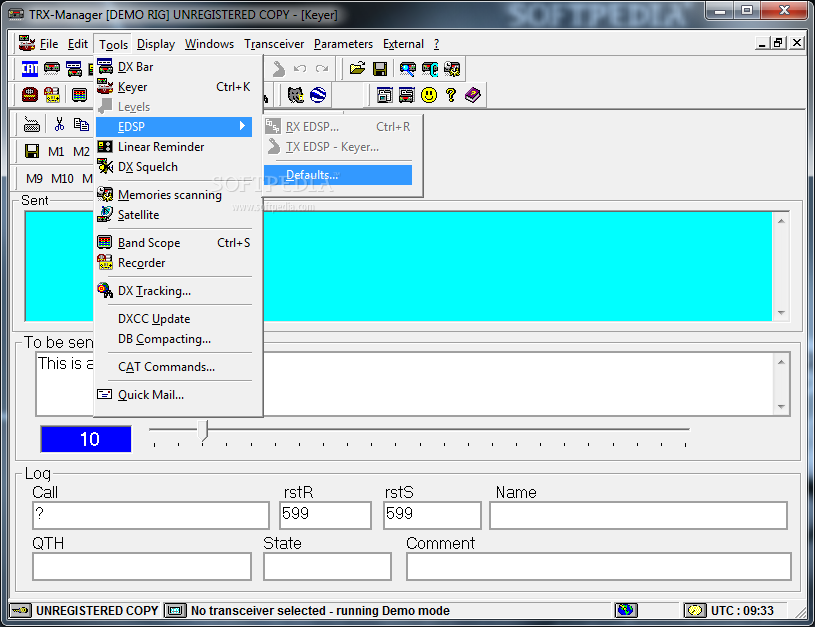Open Recorder from the Tools menu
The width and height of the screenshot is (815, 627).
[174, 263]
